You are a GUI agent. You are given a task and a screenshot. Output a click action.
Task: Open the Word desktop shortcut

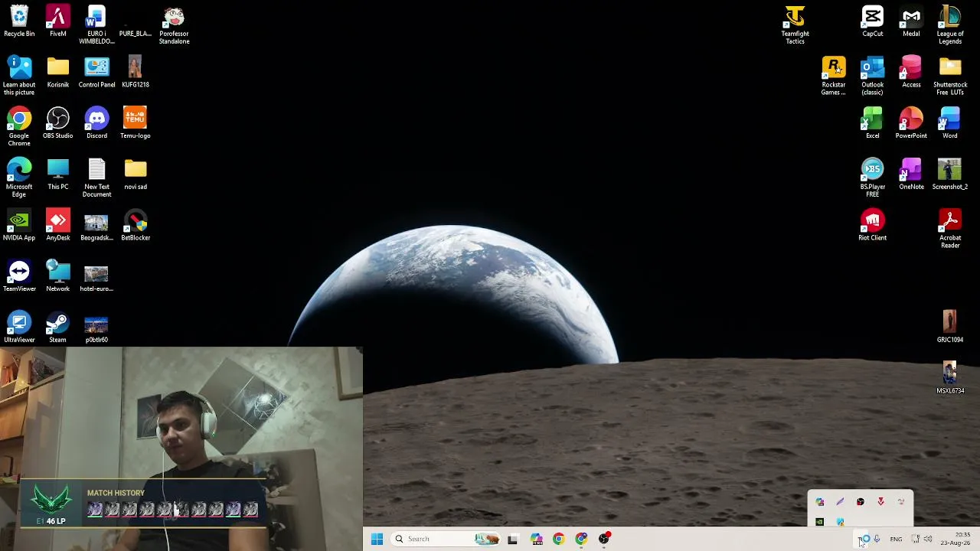point(950,124)
